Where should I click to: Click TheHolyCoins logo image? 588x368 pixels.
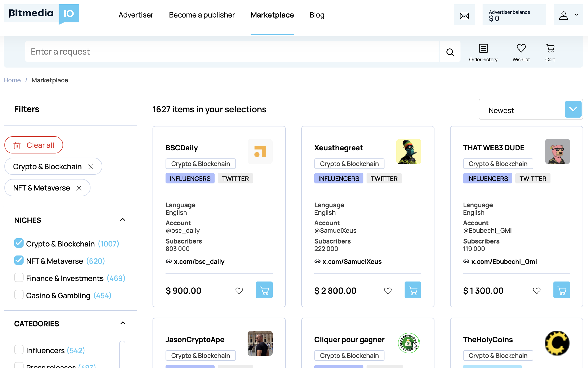pos(557,343)
